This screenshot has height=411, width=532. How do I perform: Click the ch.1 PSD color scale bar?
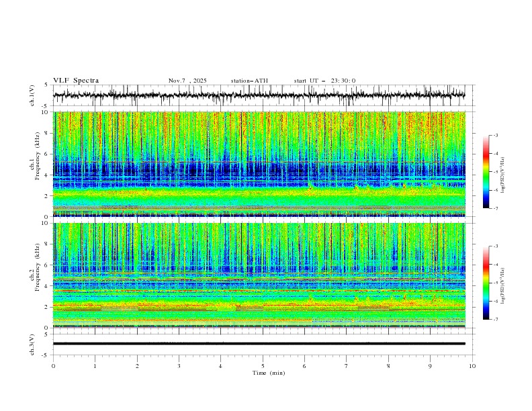click(486, 172)
